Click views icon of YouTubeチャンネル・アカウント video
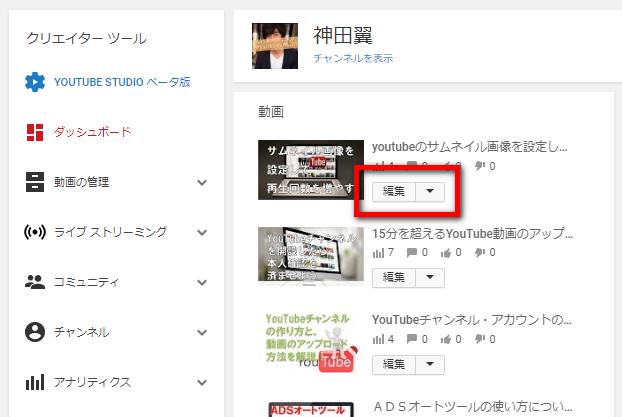The height and width of the screenshot is (417, 622). (x=378, y=339)
